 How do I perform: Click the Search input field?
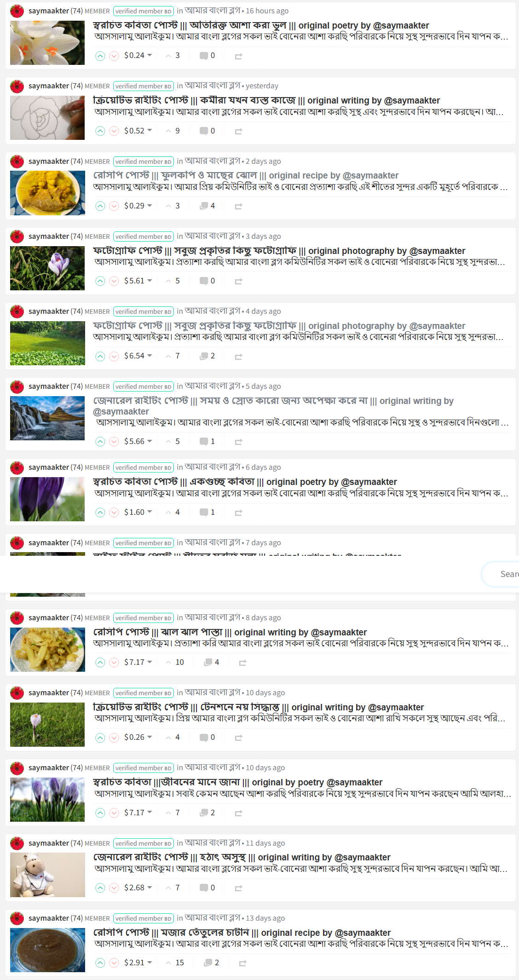(502, 574)
